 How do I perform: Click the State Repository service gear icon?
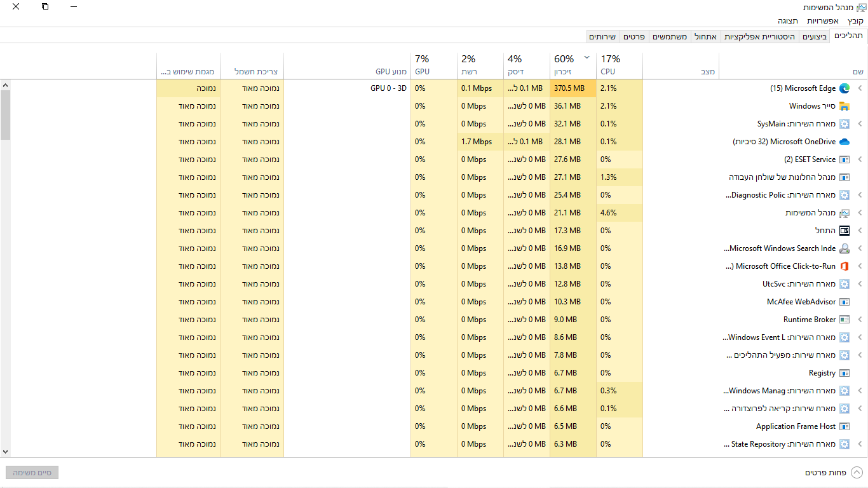click(844, 444)
